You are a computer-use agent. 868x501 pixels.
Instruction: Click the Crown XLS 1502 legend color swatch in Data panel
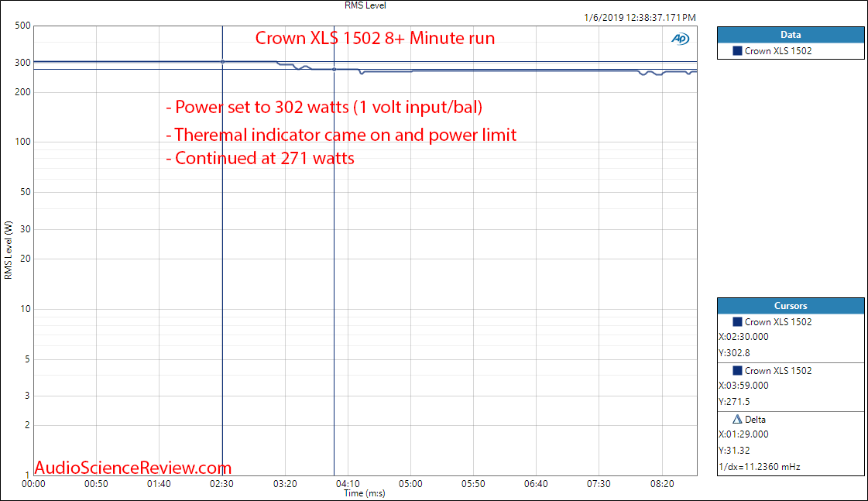737,51
